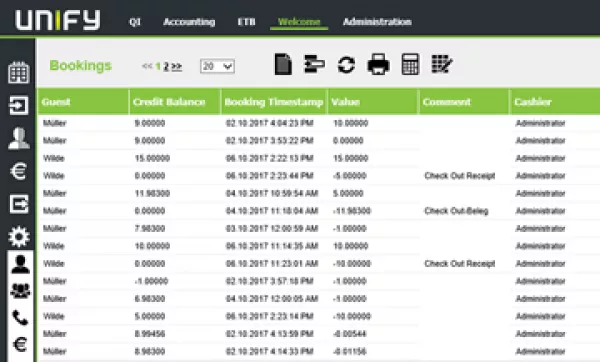The image size is (600, 362).
Task: Select the Welcome tab
Action: 299,22
